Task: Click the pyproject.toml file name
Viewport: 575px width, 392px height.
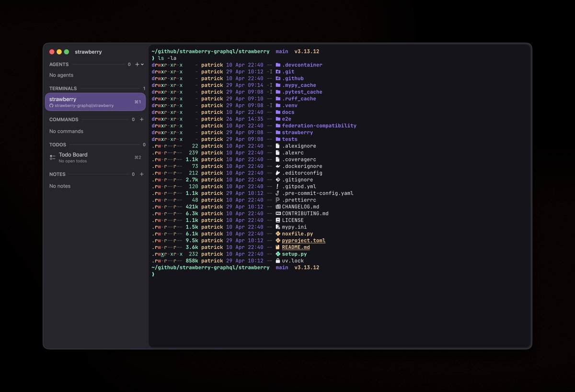Action: coord(304,240)
